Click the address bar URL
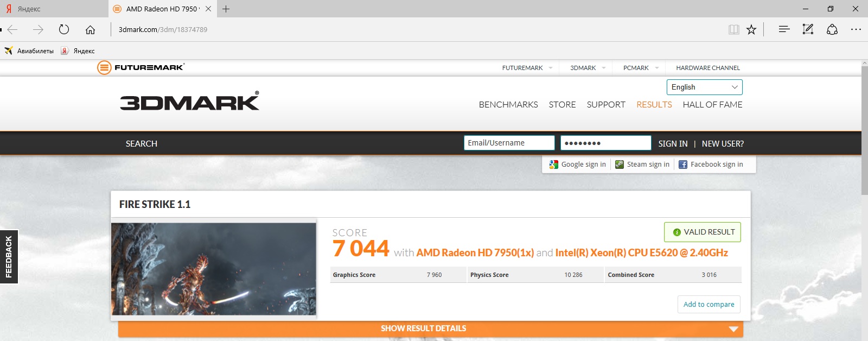 (x=163, y=29)
